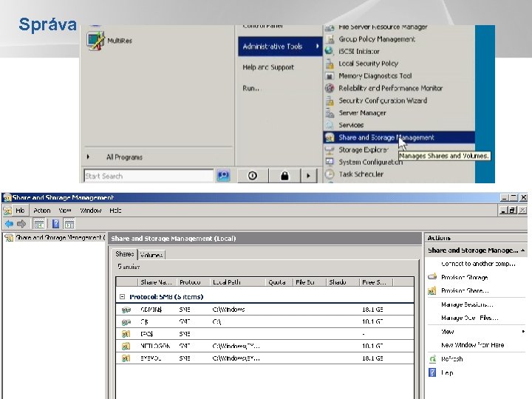Screen dimensions: 532x399
Task: Switch to the Volumes tab
Action: coord(151,255)
